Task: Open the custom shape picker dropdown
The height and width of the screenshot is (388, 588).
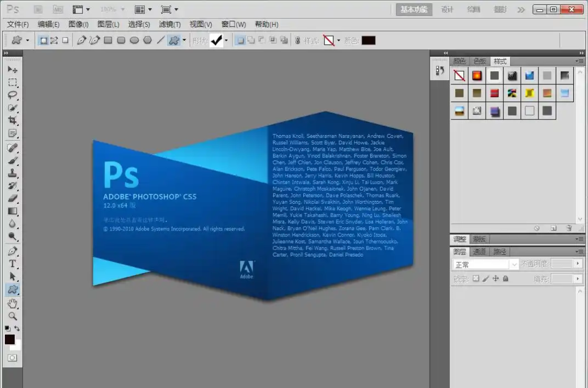Action: [x=226, y=40]
